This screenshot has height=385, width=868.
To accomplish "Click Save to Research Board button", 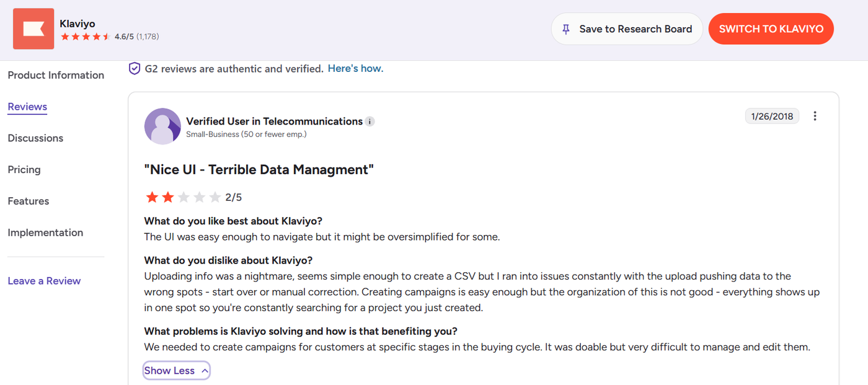I will pos(627,29).
